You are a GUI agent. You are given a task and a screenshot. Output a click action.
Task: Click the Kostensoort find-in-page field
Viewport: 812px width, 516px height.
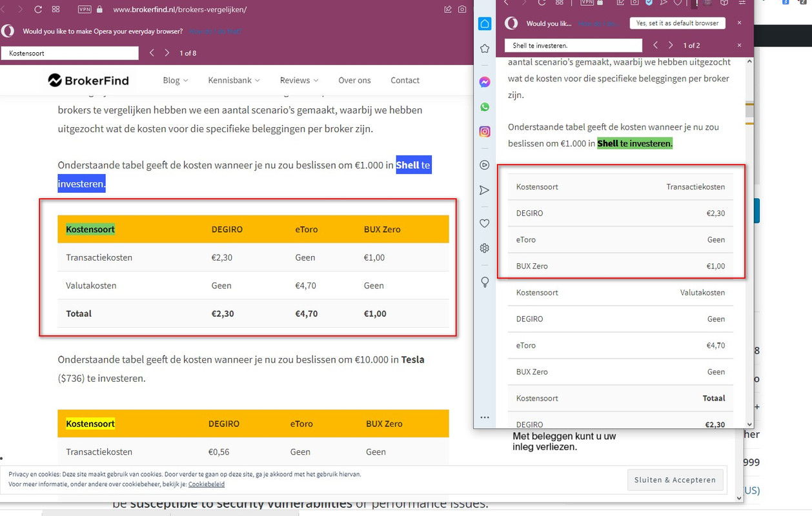click(70, 53)
